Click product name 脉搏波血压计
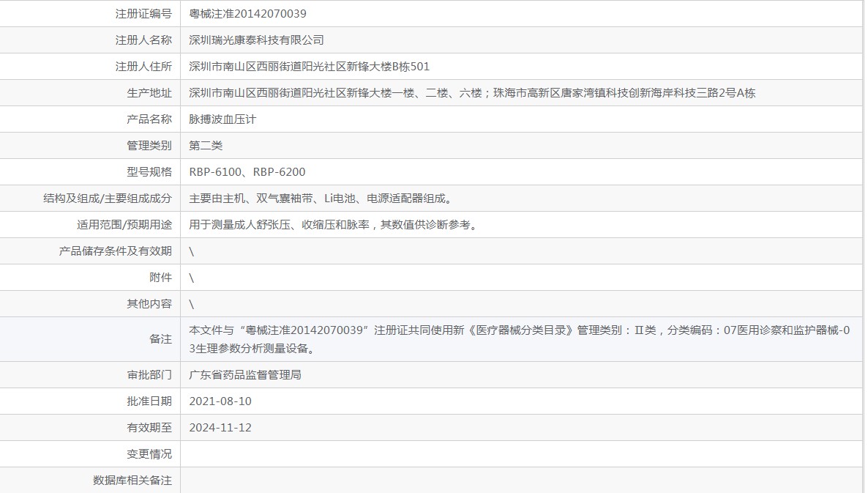 [x=222, y=119]
